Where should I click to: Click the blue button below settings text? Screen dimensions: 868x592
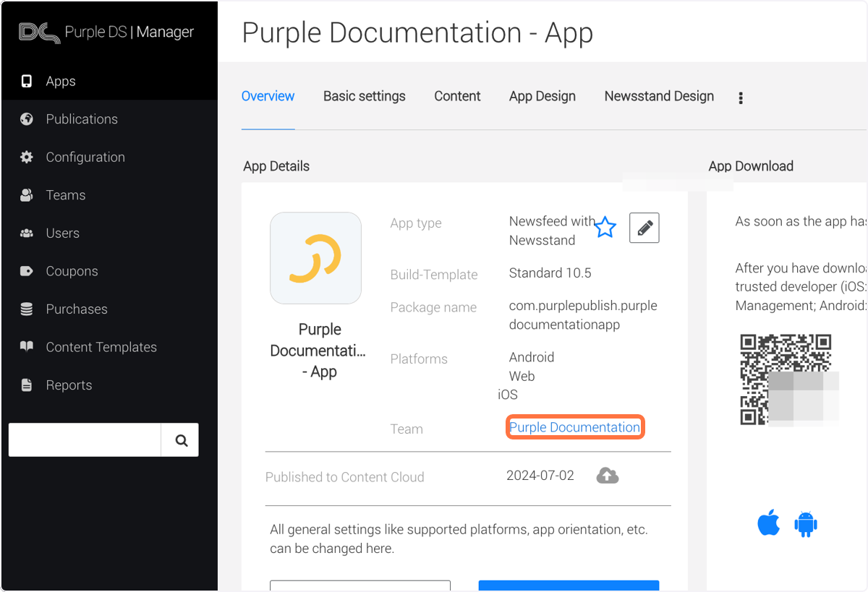[x=569, y=585]
